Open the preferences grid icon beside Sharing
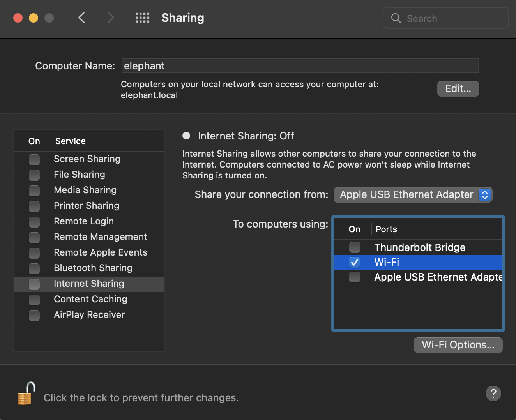 click(x=143, y=18)
